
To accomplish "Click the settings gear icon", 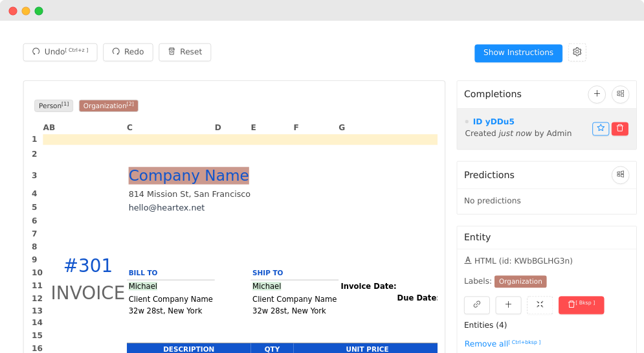I will pos(577,52).
